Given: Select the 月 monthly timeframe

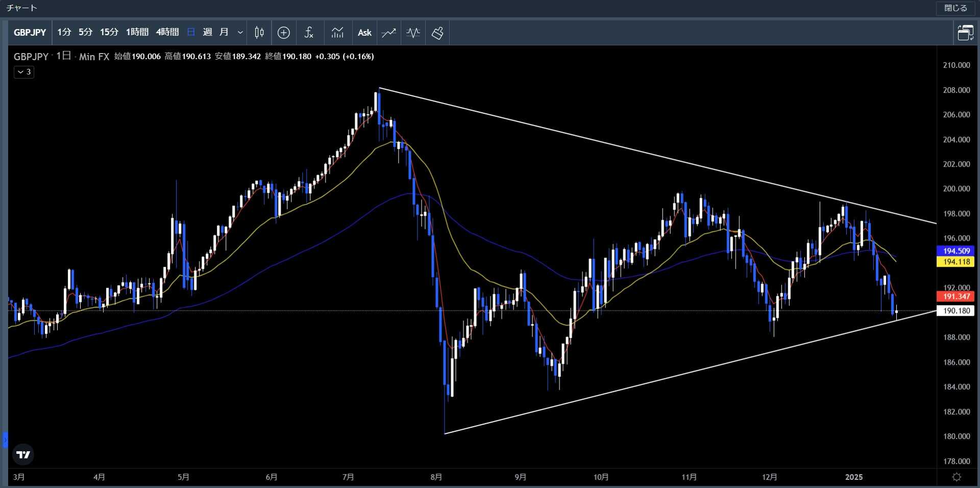Looking at the screenshot, I should point(224,33).
